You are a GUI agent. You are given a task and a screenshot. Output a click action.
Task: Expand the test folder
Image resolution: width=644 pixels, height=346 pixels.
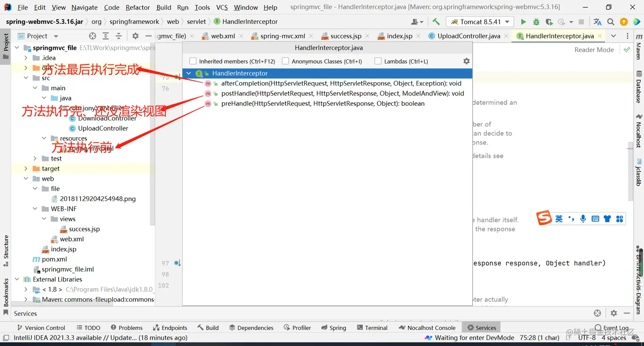[x=35, y=159]
